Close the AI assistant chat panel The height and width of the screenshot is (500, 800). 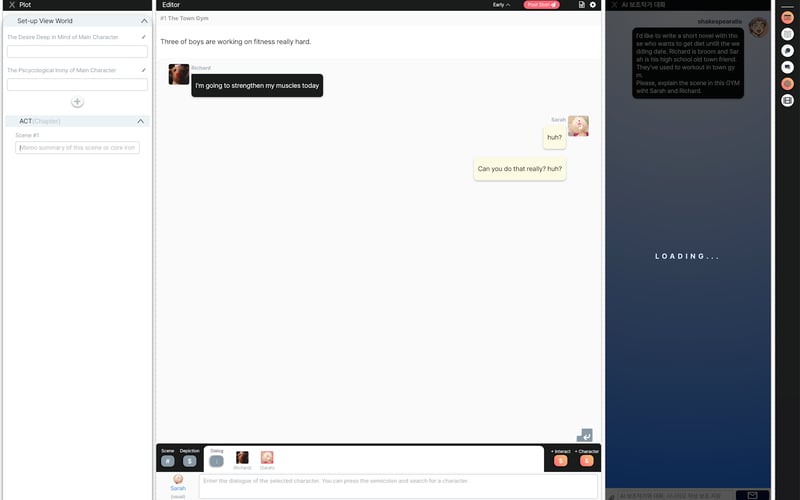[x=614, y=5]
